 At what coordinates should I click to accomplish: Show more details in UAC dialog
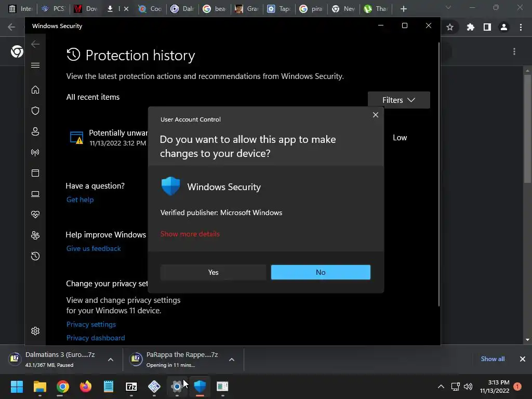(x=190, y=234)
